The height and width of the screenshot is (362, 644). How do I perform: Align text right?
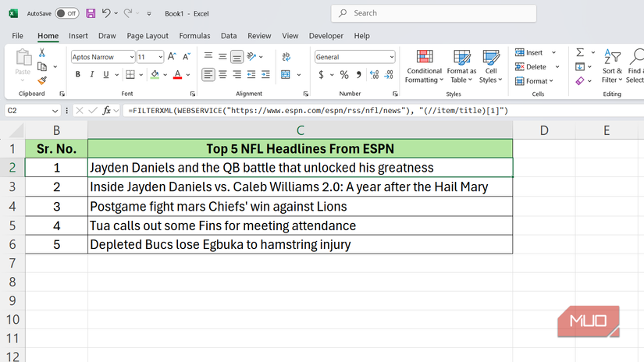[237, 74]
